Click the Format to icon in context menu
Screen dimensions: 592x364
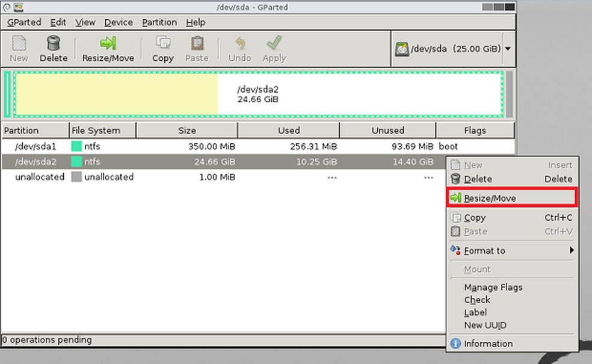(455, 250)
